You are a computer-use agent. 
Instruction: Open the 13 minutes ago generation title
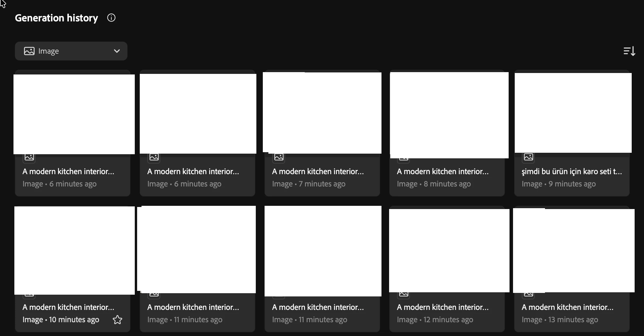coord(567,307)
